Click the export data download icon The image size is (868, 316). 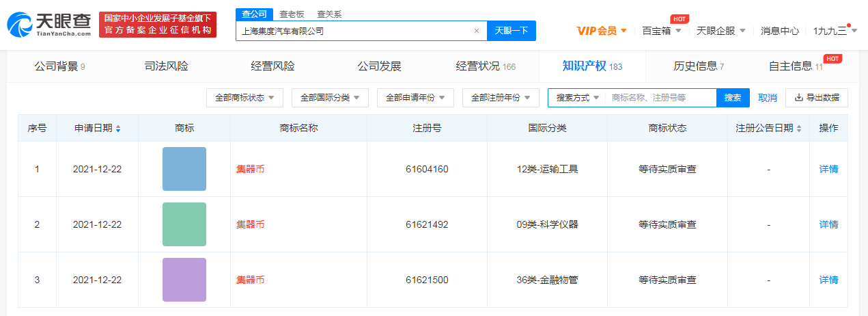click(798, 98)
